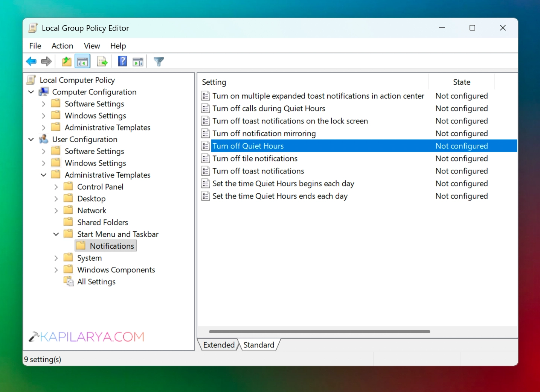Click the Computer Configuration computer icon
Viewport: 540px width, 392px height.
[x=44, y=92]
